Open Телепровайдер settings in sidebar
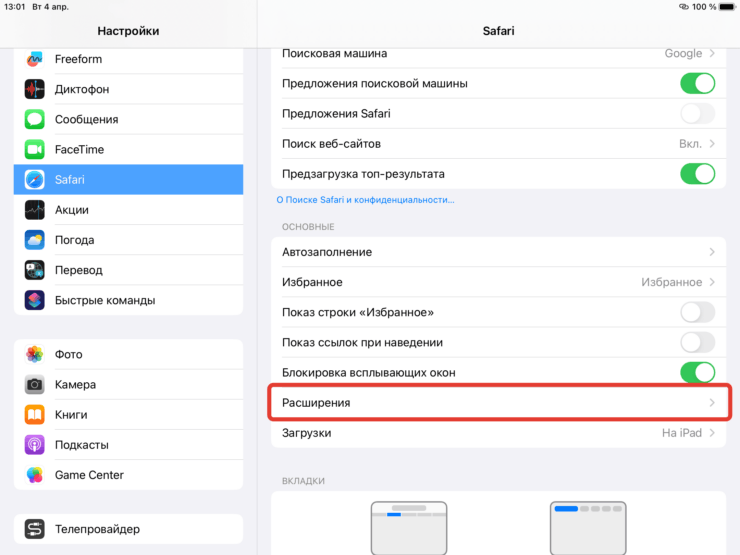 128,529
